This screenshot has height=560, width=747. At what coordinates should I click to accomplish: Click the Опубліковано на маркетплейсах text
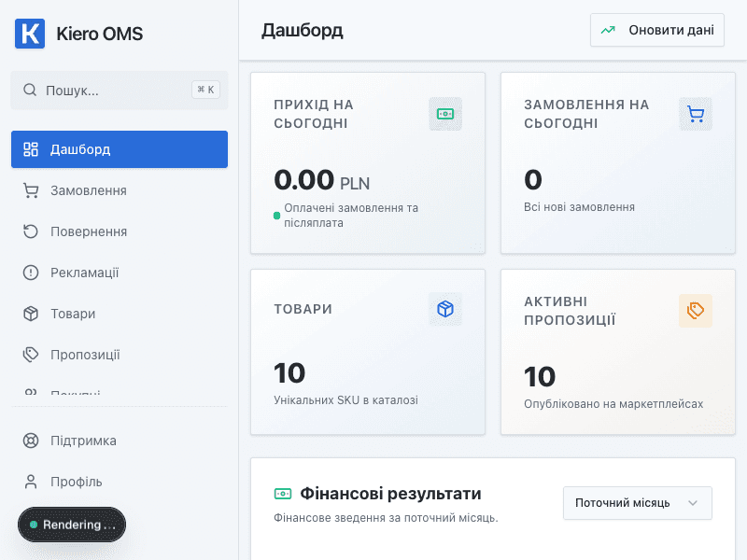point(613,404)
